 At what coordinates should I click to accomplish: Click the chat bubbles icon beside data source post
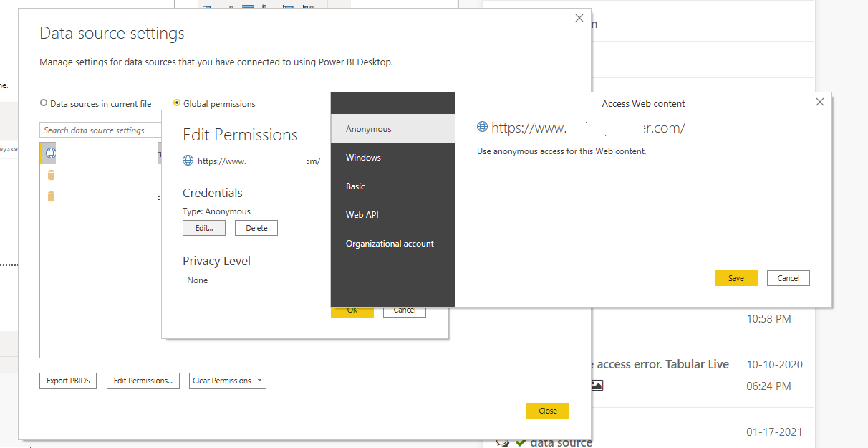pyautogui.click(x=503, y=443)
